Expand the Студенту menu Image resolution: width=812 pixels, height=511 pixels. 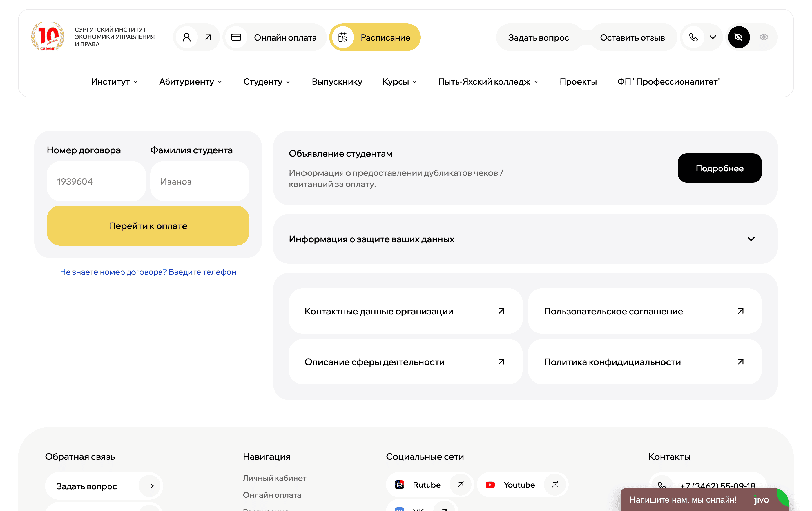click(x=267, y=82)
